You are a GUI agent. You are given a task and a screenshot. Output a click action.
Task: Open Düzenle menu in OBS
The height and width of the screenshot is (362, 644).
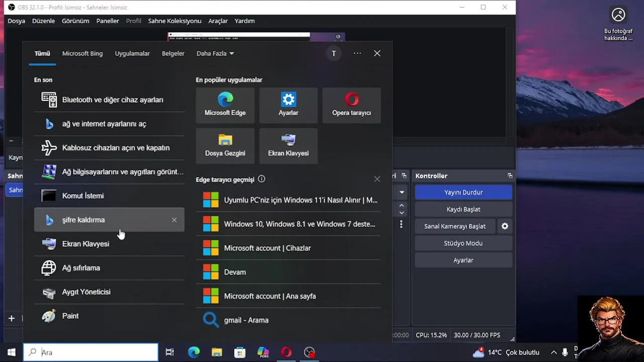pos(43,21)
